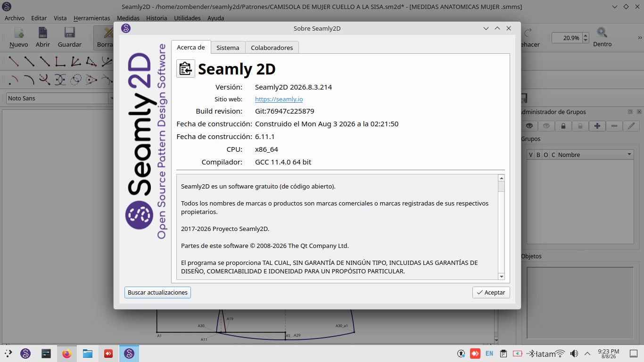
Task: Select the angle bisector point tool
Action: click(76, 61)
